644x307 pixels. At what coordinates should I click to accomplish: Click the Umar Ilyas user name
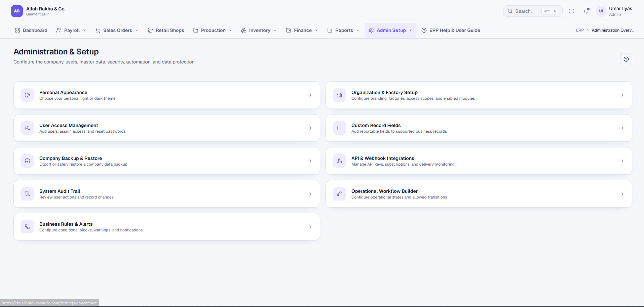point(620,8)
